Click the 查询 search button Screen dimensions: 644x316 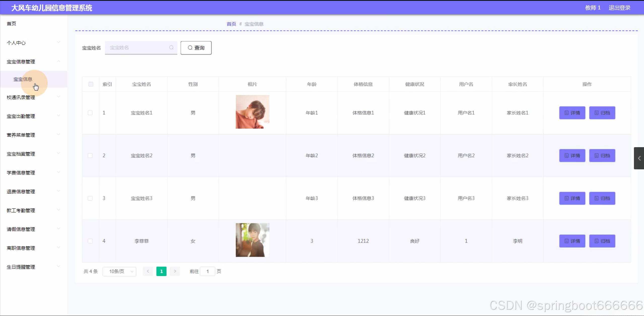[x=196, y=48]
